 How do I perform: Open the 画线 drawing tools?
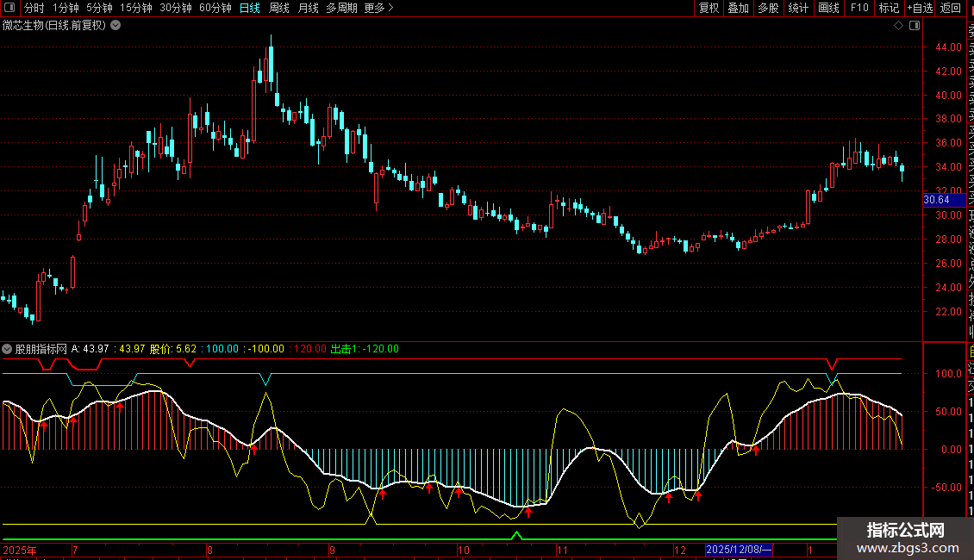click(x=828, y=8)
